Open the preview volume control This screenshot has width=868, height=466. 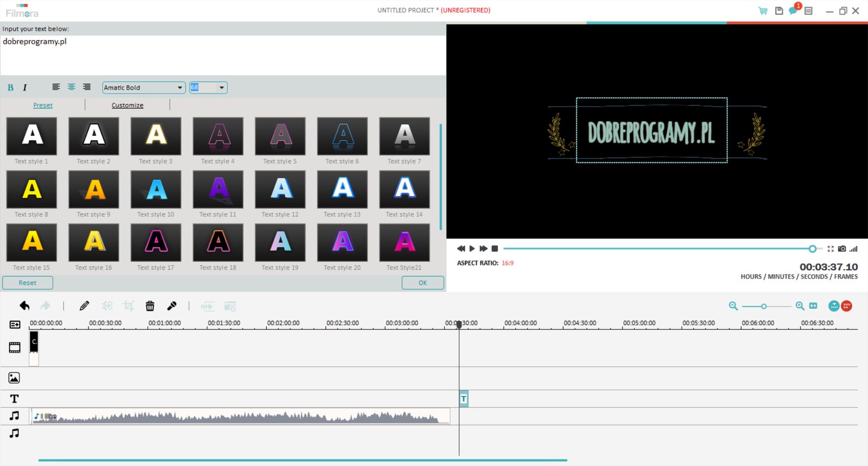point(853,248)
